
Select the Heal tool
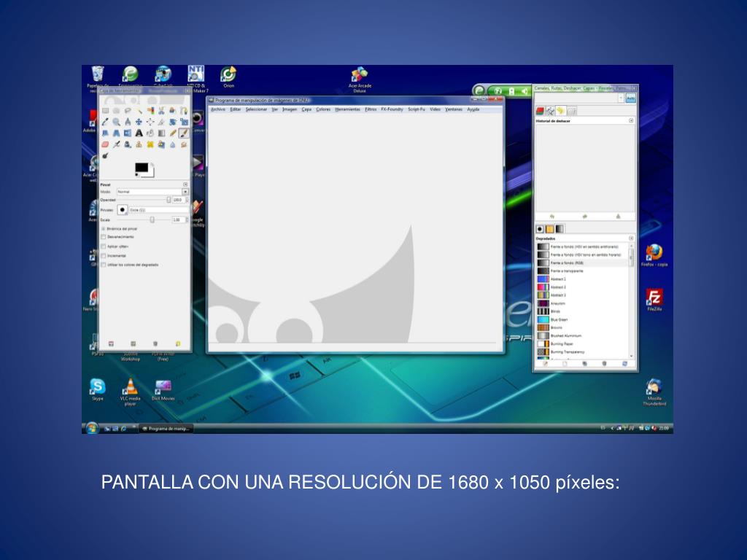[150, 144]
